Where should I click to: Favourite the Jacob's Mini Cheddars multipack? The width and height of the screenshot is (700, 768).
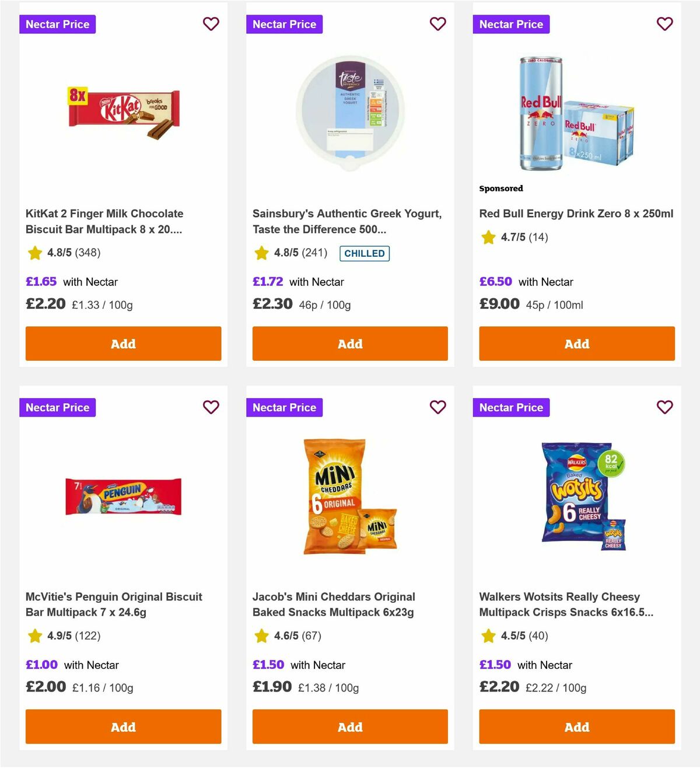437,407
